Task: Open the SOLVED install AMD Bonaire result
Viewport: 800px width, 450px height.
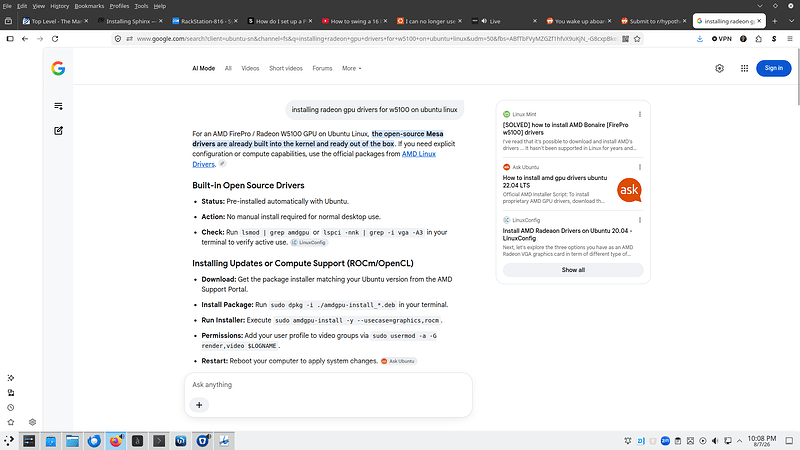Action: (x=565, y=129)
